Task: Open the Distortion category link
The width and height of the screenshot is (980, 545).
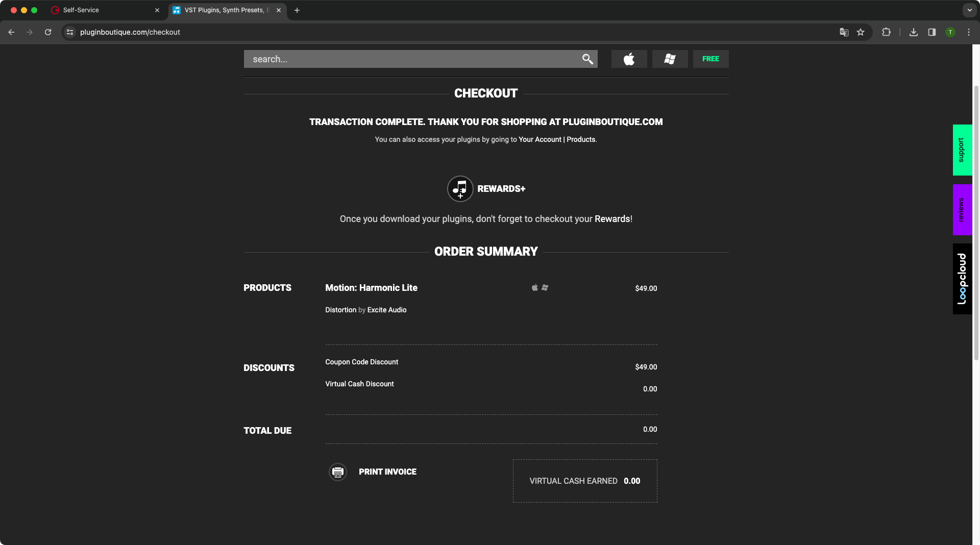Action: pos(340,310)
